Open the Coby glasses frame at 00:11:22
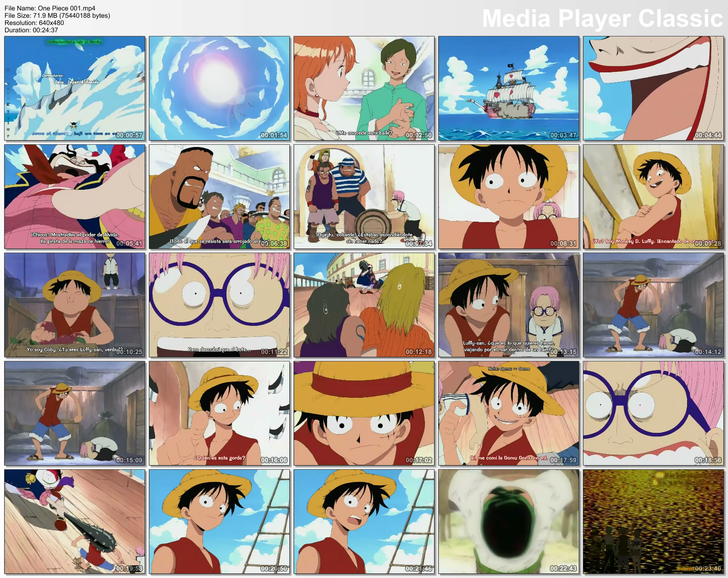Viewport: 728px width, 578px height. 219,305
